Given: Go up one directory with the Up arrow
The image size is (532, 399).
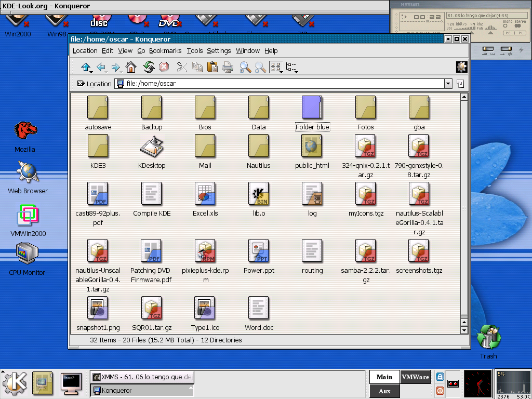Looking at the screenshot, I should (x=86, y=67).
